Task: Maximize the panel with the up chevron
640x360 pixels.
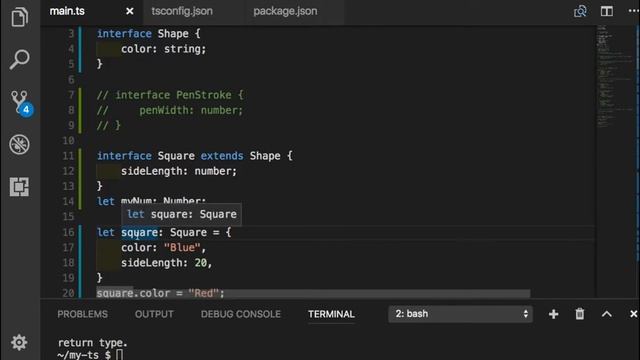Action: tap(607, 314)
